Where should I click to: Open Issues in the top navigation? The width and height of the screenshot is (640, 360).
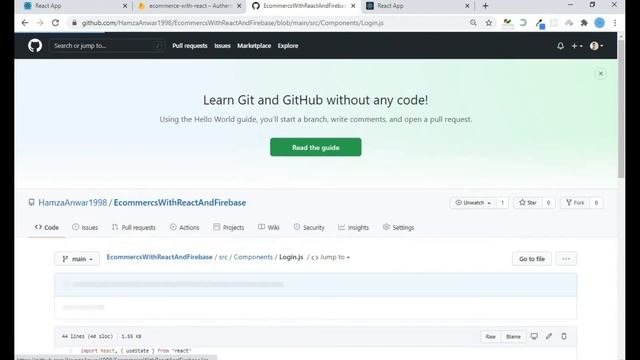point(222,46)
